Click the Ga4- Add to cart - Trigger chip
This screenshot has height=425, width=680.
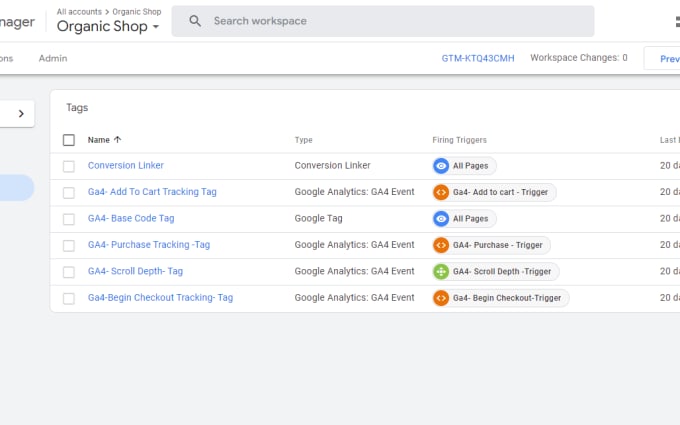[x=494, y=192]
